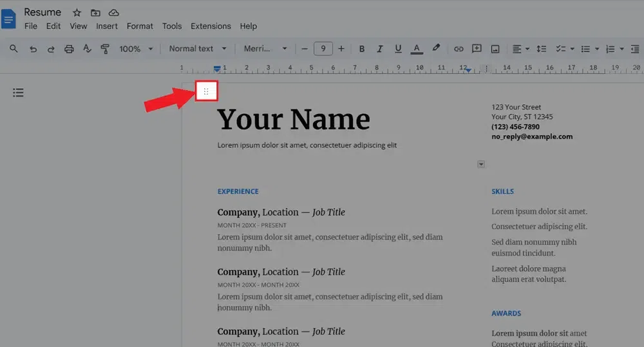Expand the Merriweather font dropdown
Image resolution: width=644 pixels, height=347 pixels.
click(265, 49)
